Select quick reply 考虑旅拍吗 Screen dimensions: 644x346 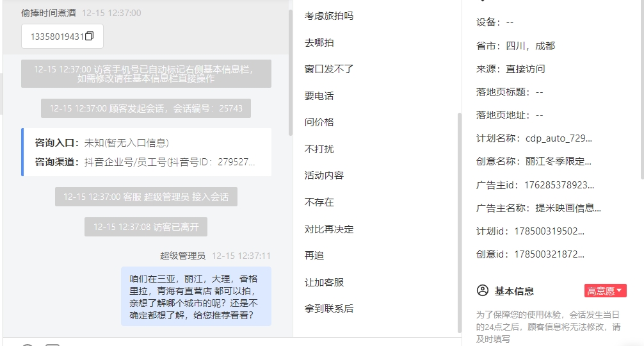click(328, 16)
